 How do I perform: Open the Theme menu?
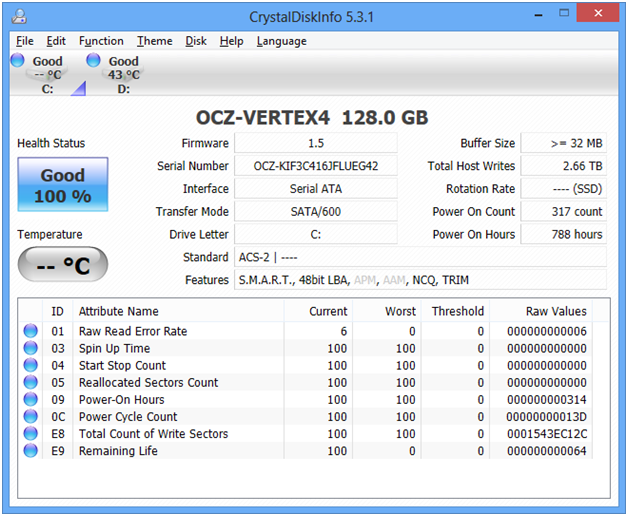click(x=155, y=41)
